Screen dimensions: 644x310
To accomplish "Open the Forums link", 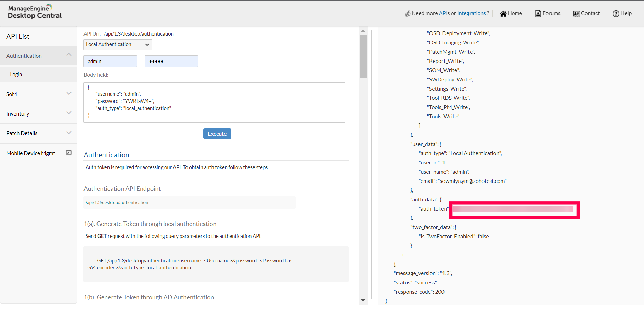I will tap(552, 13).
